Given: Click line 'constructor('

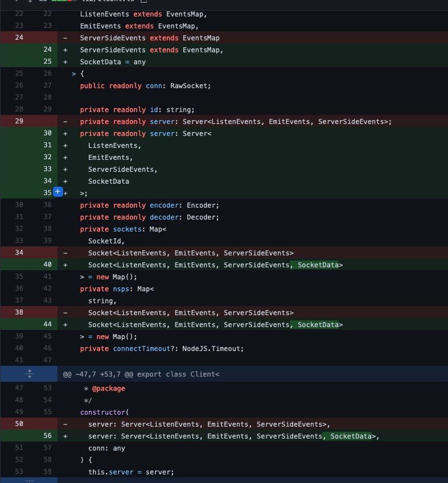Looking at the screenshot, I should pyautogui.click(x=105, y=412).
